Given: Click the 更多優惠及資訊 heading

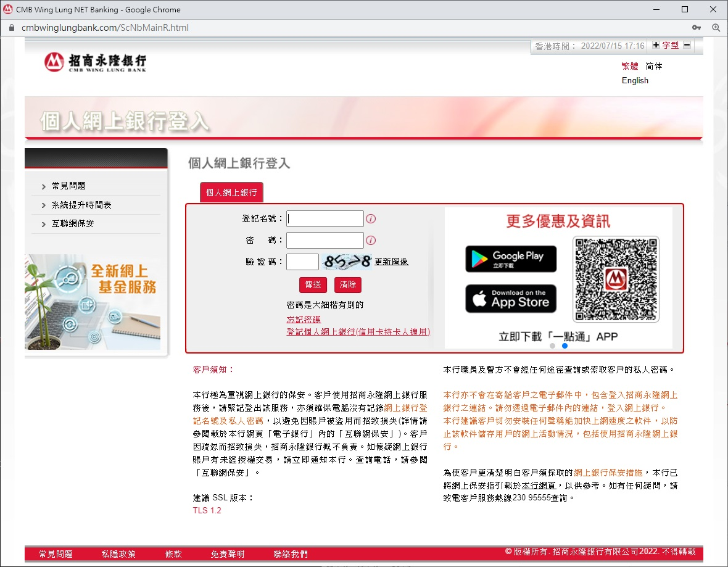Looking at the screenshot, I should pos(558,221).
